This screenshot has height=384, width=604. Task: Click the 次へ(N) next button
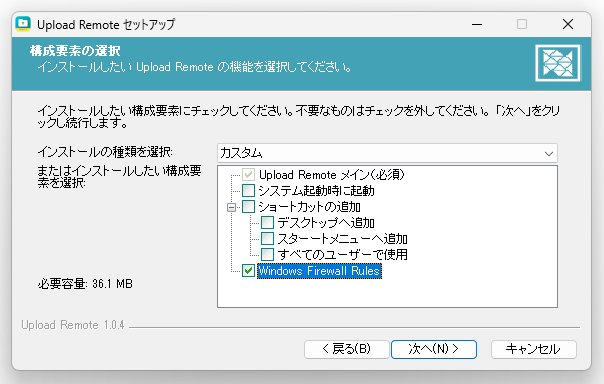click(434, 349)
